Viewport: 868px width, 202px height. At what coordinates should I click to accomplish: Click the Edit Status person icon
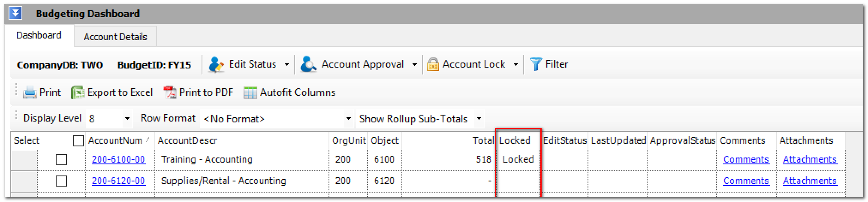[x=216, y=65]
